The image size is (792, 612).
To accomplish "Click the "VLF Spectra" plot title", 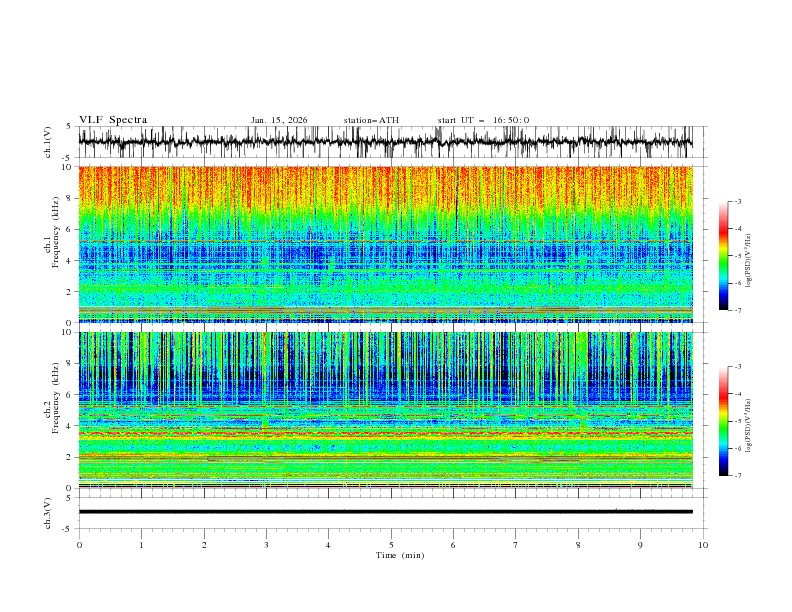I will point(113,120).
